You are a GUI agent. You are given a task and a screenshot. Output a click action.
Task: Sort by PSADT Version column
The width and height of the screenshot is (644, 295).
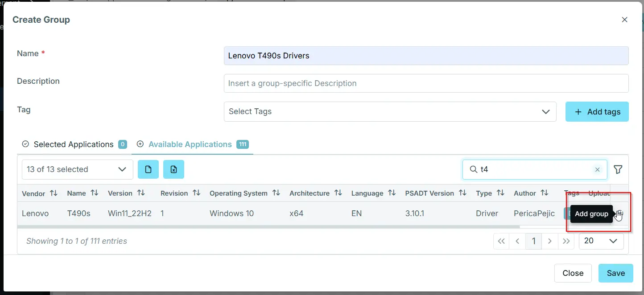click(x=462, y=193)
